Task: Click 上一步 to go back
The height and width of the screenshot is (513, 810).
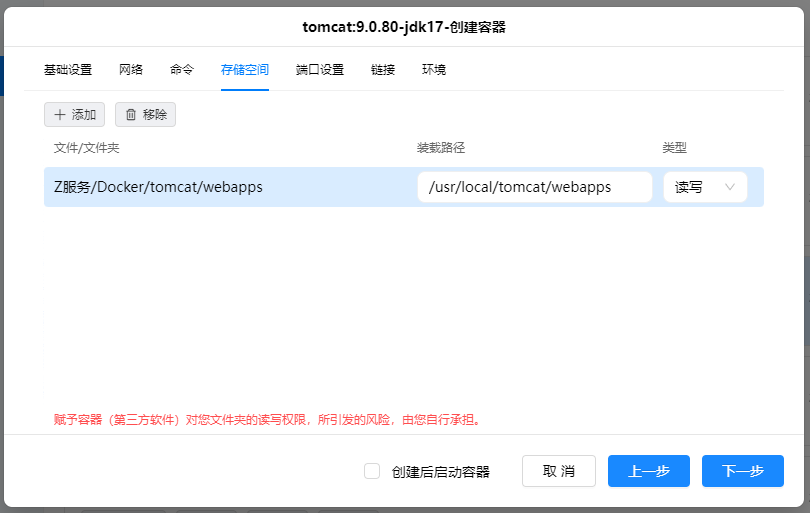Action: point(648,471)
